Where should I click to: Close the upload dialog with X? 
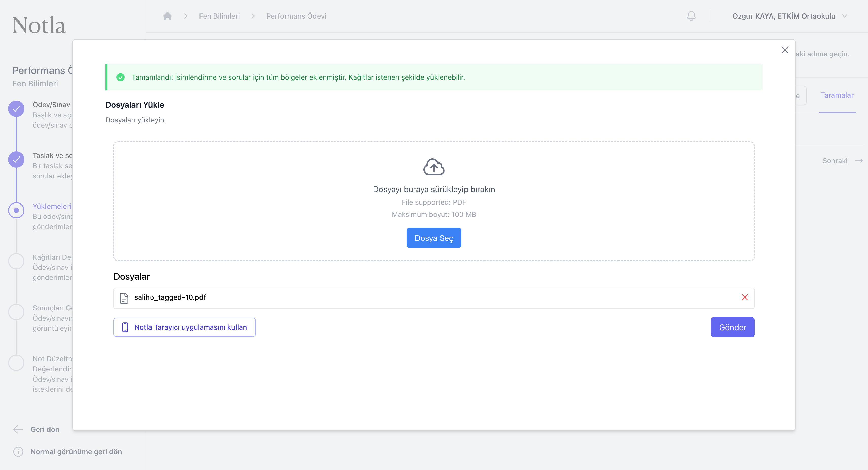(x=785, y=50)
